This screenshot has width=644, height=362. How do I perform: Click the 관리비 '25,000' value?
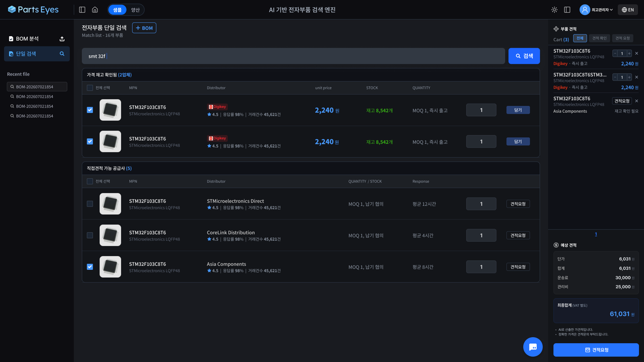pos(623,287)
